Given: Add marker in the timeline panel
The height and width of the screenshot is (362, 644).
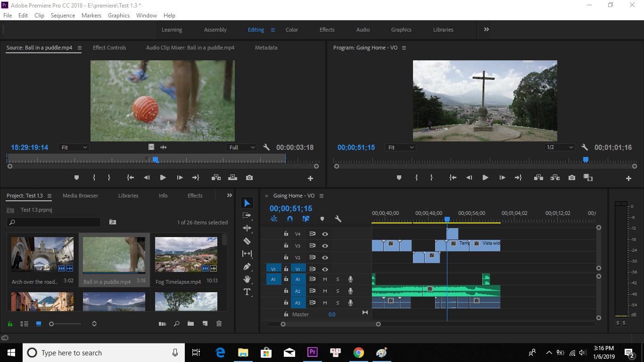Looking at the screenshot, I should [322, 219].
